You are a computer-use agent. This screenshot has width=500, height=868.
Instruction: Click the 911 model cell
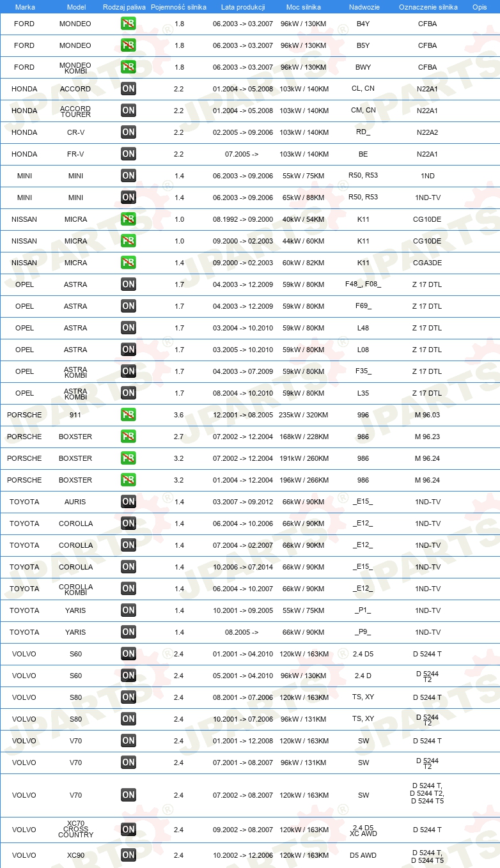[x=75, y=415]
